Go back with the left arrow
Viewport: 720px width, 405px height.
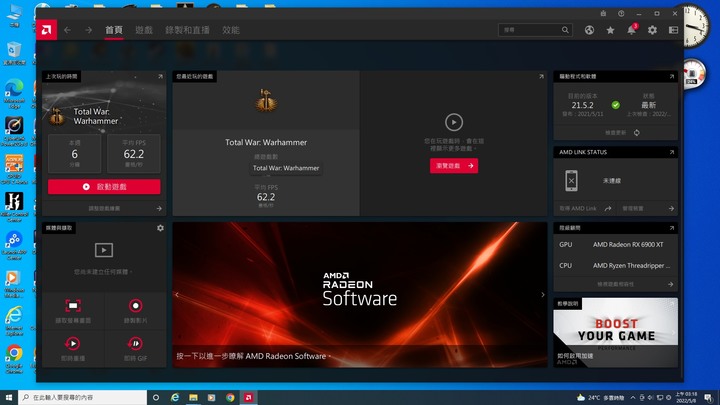click(68, 30)
